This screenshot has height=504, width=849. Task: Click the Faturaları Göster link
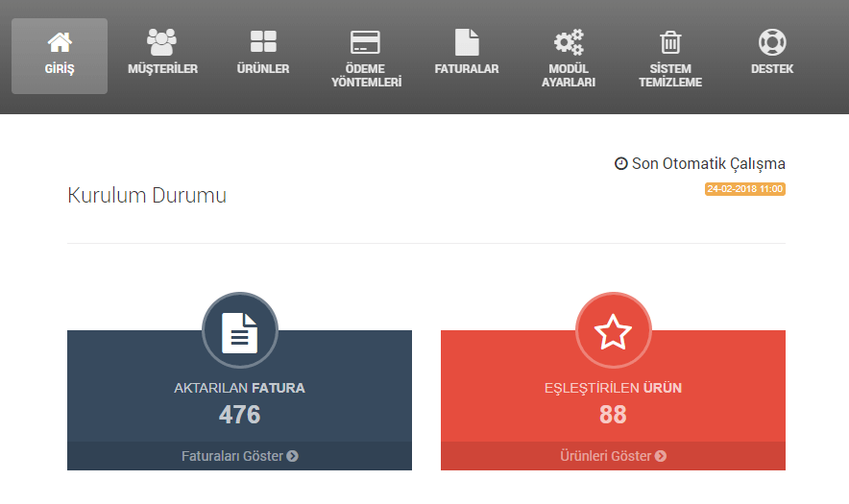tap(240, 456)
